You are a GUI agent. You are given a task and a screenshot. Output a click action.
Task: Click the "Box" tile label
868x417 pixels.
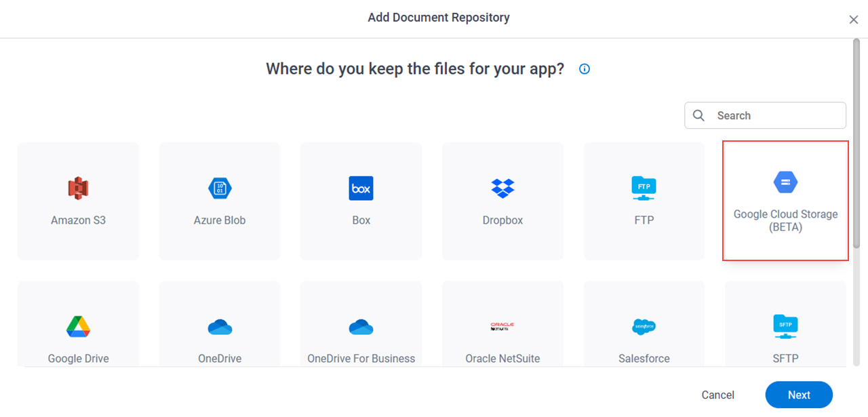click(361, 220)
